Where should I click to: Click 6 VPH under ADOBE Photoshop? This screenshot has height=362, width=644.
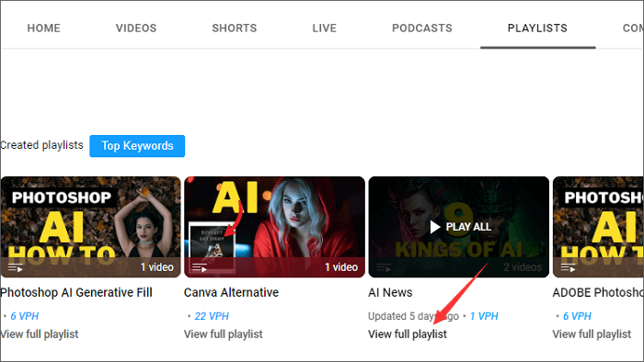pyautogui.click(x=577, y=316)
